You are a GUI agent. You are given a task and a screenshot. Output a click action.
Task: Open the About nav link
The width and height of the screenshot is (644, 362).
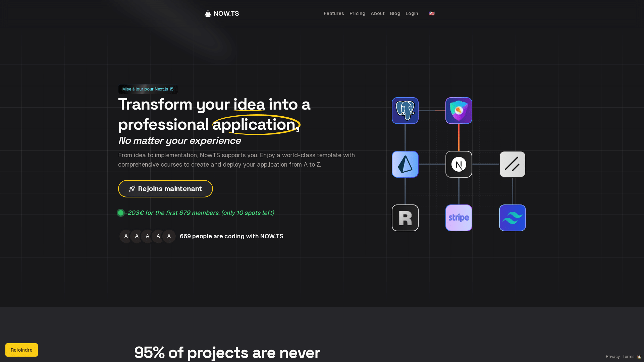(377, 13)
